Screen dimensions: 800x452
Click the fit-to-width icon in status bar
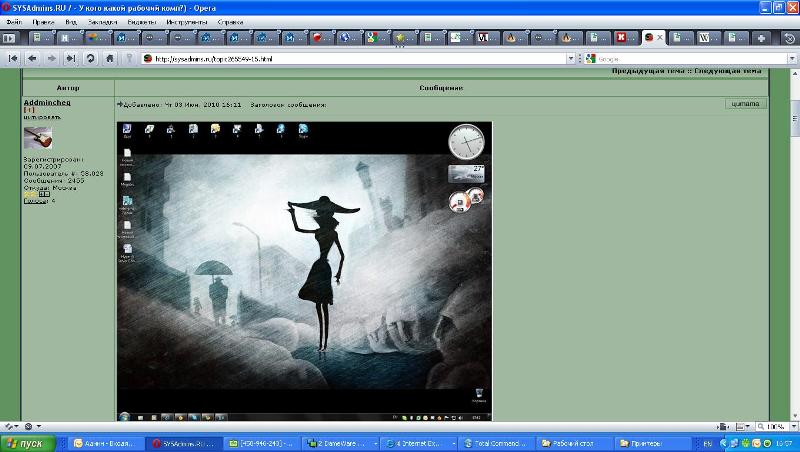(x=722, y=426)
